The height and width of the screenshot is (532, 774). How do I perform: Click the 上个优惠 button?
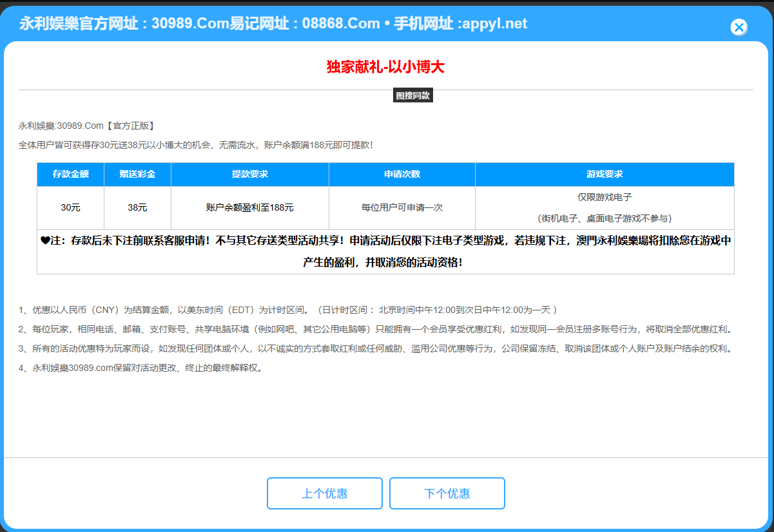pos(325,493)
